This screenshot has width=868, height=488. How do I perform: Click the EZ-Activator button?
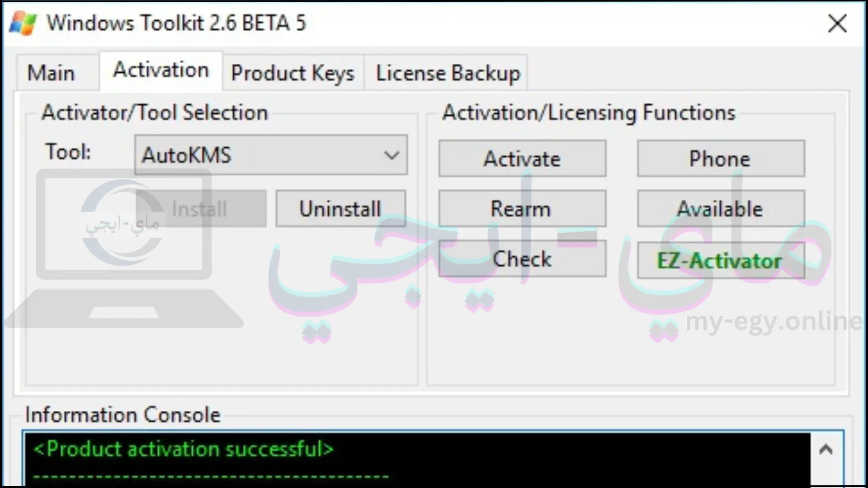721,260
